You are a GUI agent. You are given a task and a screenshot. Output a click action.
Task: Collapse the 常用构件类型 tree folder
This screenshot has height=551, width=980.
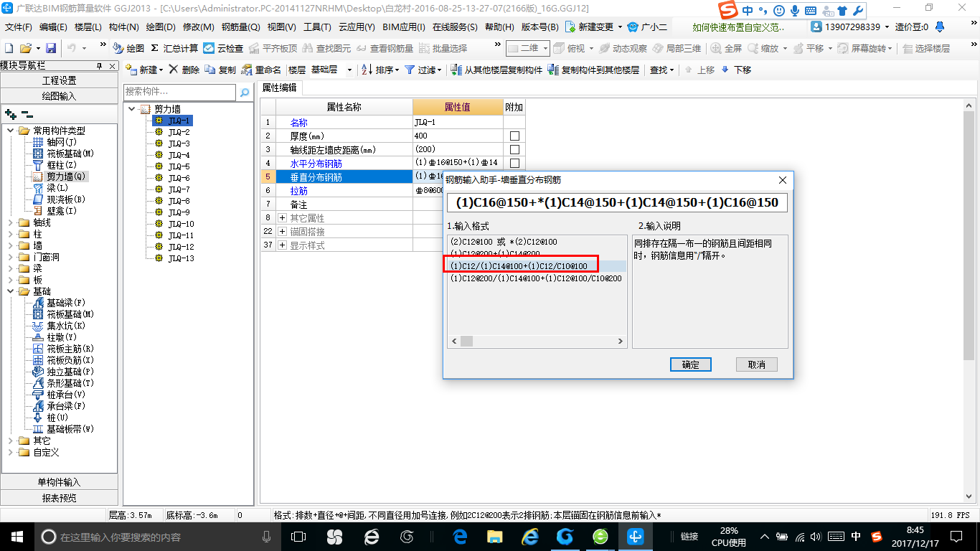[11, 131]
